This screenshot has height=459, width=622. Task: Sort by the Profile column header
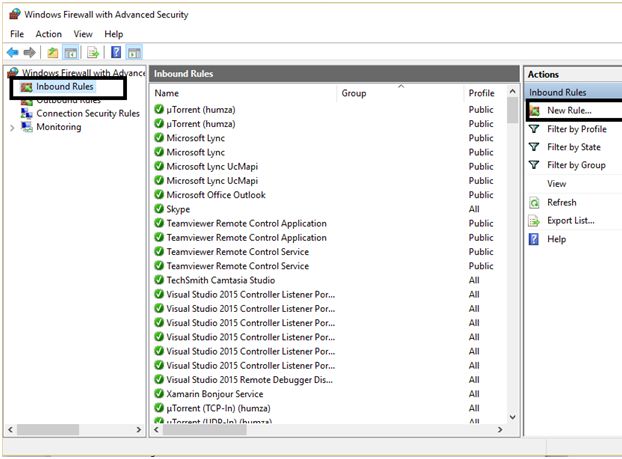point(481,93)
